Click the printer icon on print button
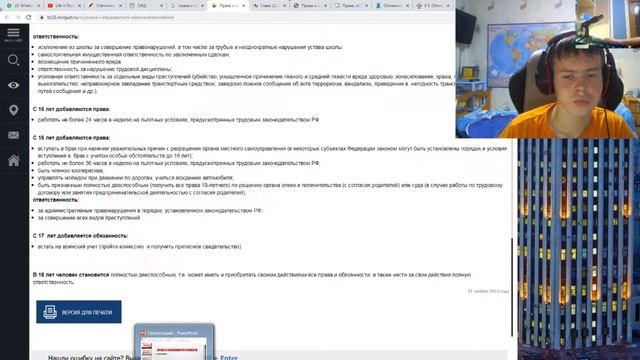The width and height of the screenshot is (640, 360). point(50,312)
